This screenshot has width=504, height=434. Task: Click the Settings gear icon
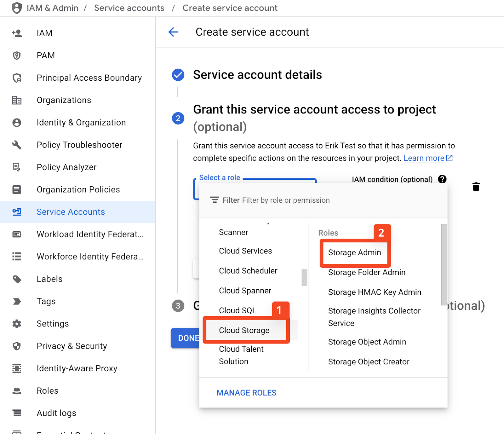(x=17, y=324)
